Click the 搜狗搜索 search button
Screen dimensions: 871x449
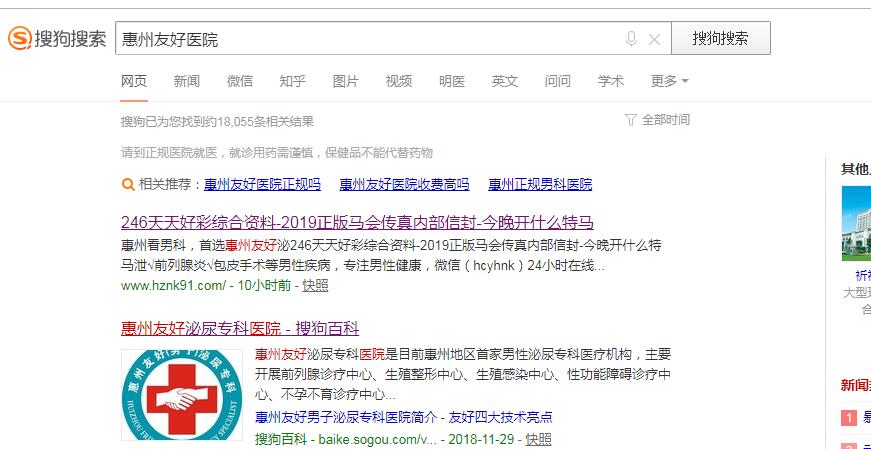pyautogui.click(x=720, y=38)
